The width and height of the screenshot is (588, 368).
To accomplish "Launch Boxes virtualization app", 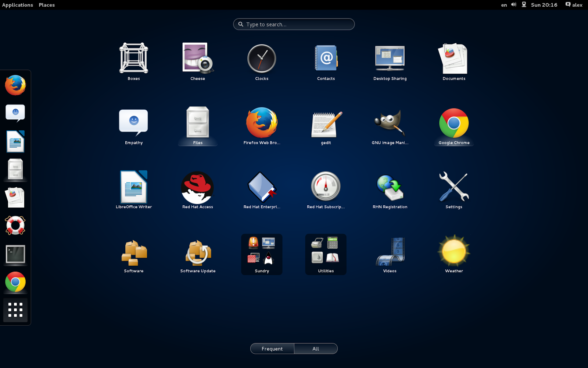I will [x=133, y=59].
